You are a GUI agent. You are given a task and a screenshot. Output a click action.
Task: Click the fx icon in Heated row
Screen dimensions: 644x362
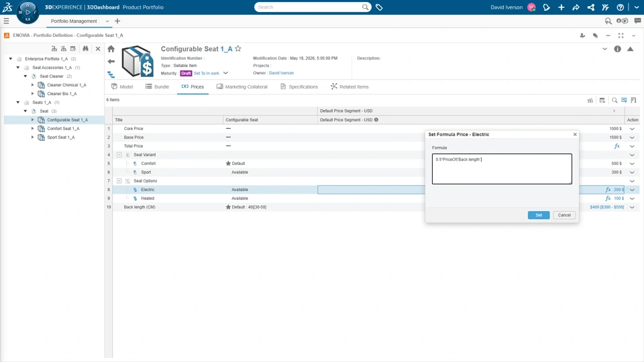(608, 198)
